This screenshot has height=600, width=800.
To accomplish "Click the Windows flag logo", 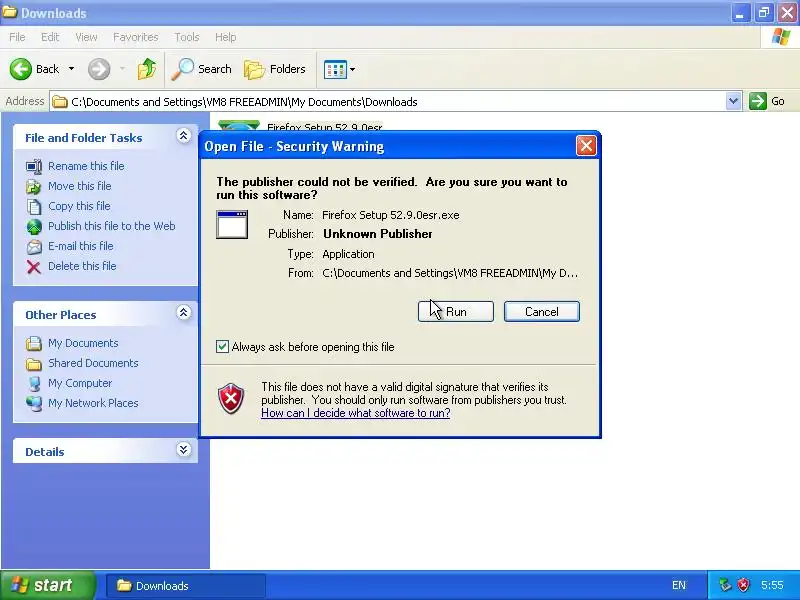I will coord(781,37).
